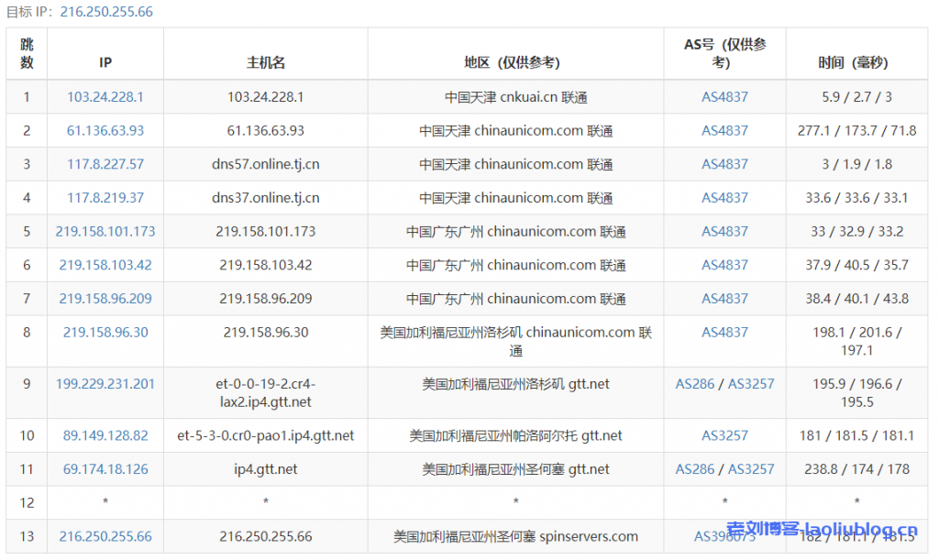Open the 89.149.128.82 IP link

tap(105, 435)
